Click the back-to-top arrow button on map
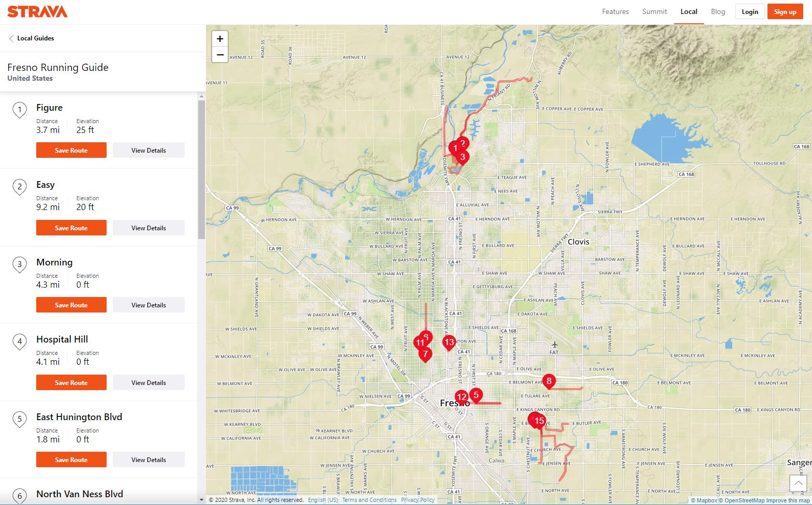812x505 pixels. click(x=798, y=483)
